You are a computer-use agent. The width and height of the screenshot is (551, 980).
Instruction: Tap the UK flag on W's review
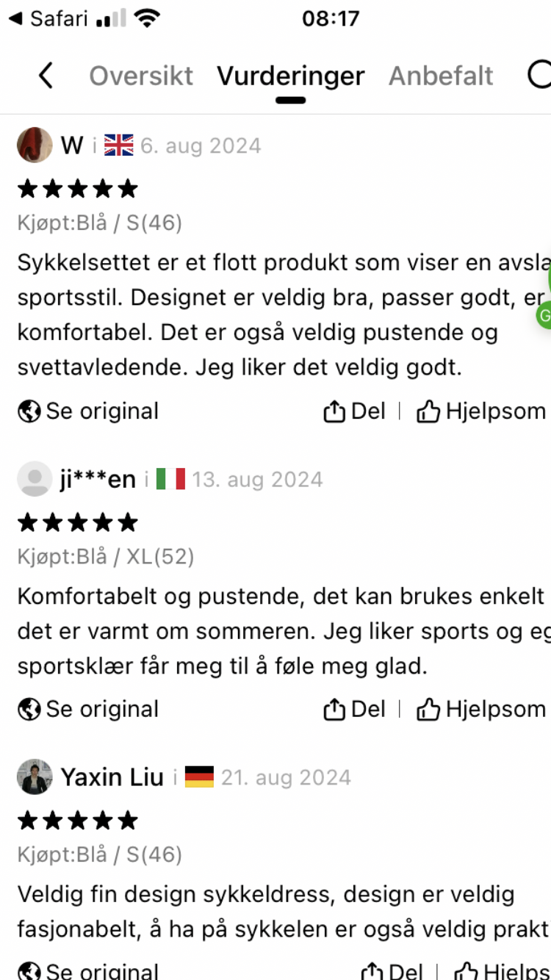pyautogui.click(x=119, y=145)
